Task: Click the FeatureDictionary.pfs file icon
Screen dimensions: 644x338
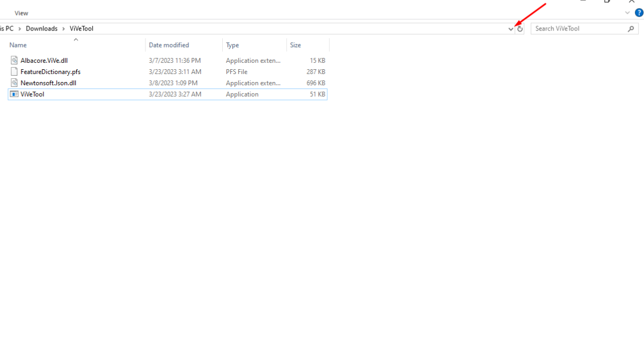Action: tap(14, 71)
